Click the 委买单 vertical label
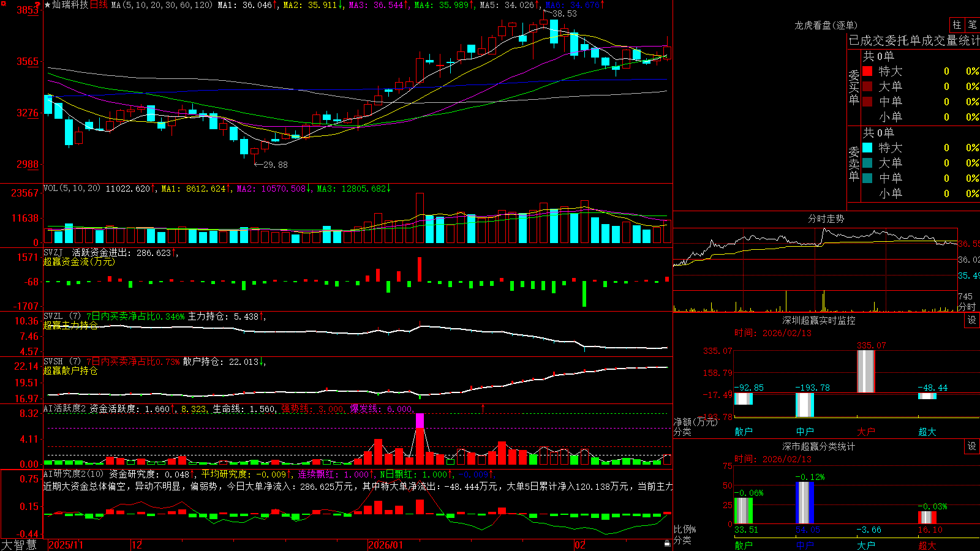 (x=854, y=88)
